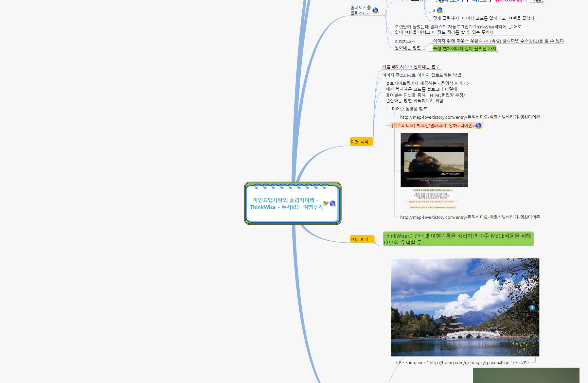Toggle the expand handle of 이미지주소 알아내는 방법
This screenshot has width=588, height=383.
[x=424, y=50]
